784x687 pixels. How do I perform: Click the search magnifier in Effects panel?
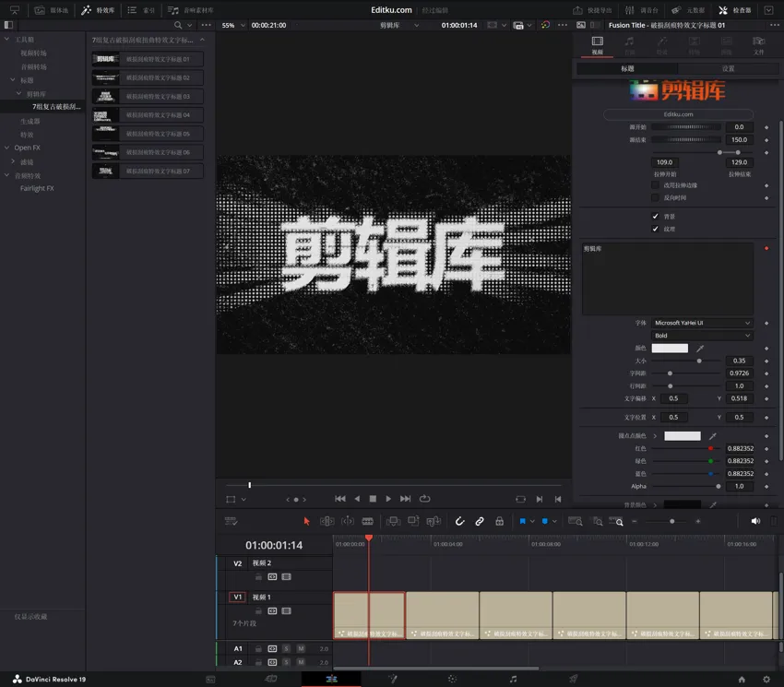tap(177, 25)
